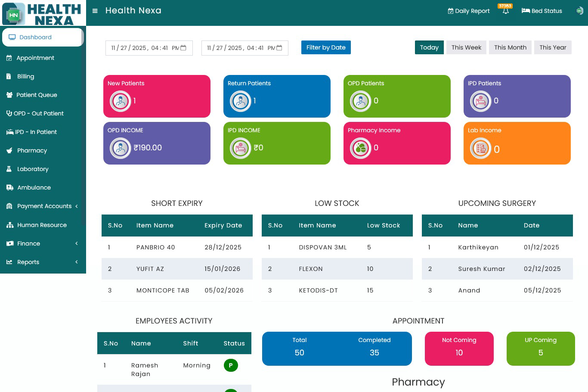Open the Daily Report from the header
The image size is (588, 392).
[x=469, y=11]
